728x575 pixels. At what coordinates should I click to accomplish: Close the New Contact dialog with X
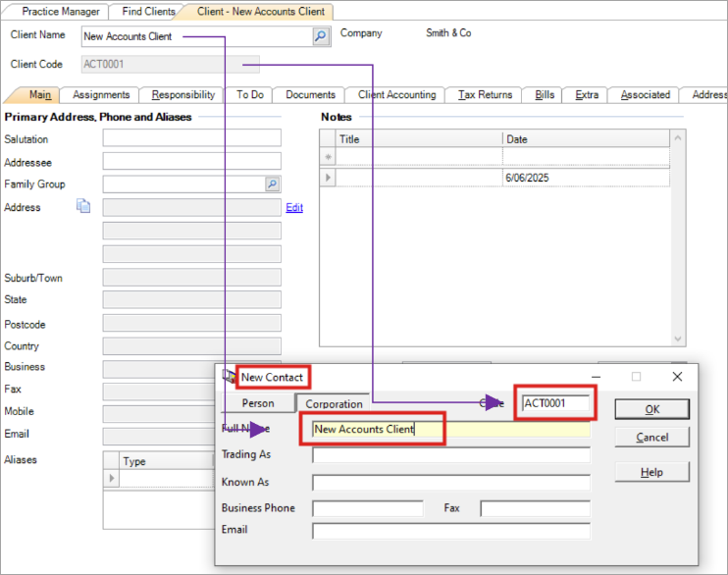(677, 377)
